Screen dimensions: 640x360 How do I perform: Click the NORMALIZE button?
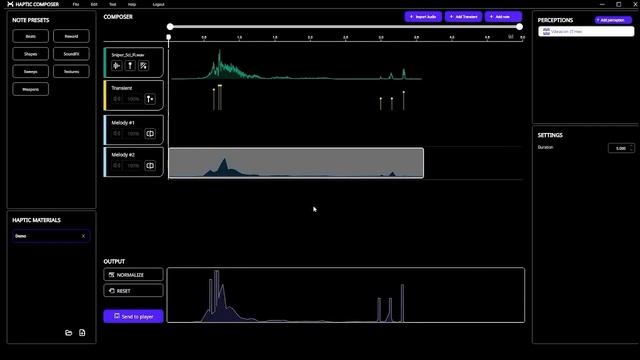tap(133, 275)
